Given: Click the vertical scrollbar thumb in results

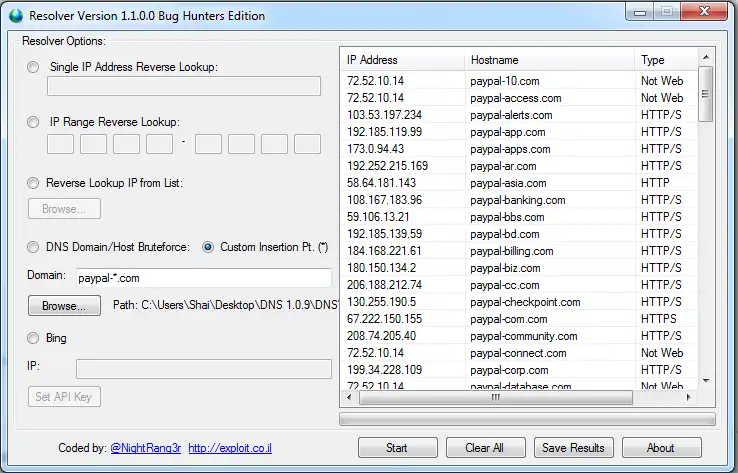Looking at the screenshot, I should (x=706, y=94).
